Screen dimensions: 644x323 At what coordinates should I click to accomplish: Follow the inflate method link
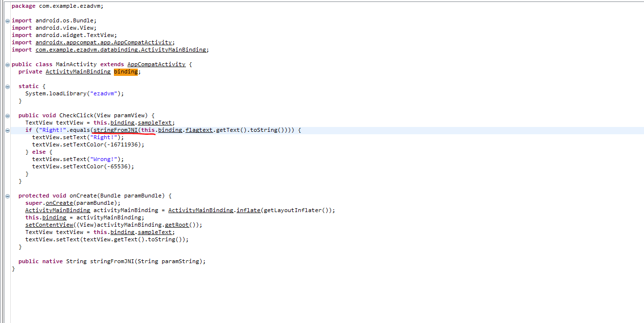coord(248,210)
